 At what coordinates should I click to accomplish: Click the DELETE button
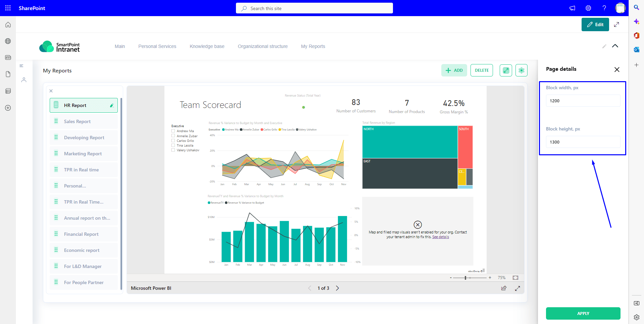(x=482, y=70)
